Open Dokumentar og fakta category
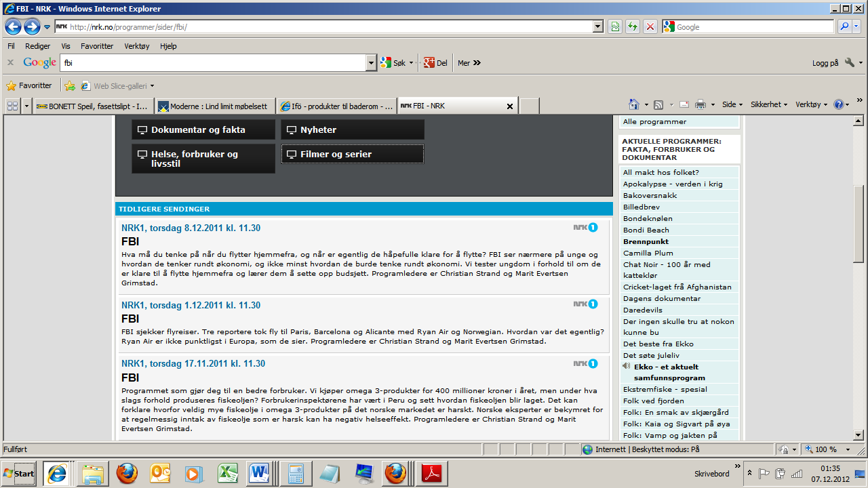The height and width of the screenshot is (488, 868). [x=203, y=129]
